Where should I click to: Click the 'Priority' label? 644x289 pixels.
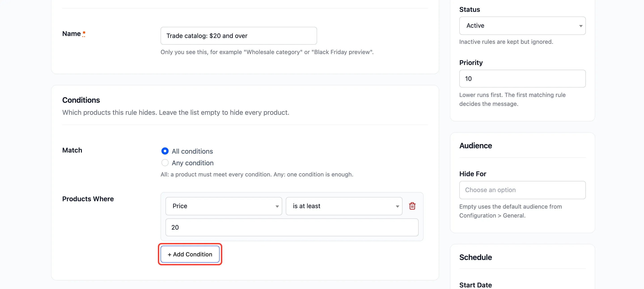pyautogui.click(x=471, y=63)
